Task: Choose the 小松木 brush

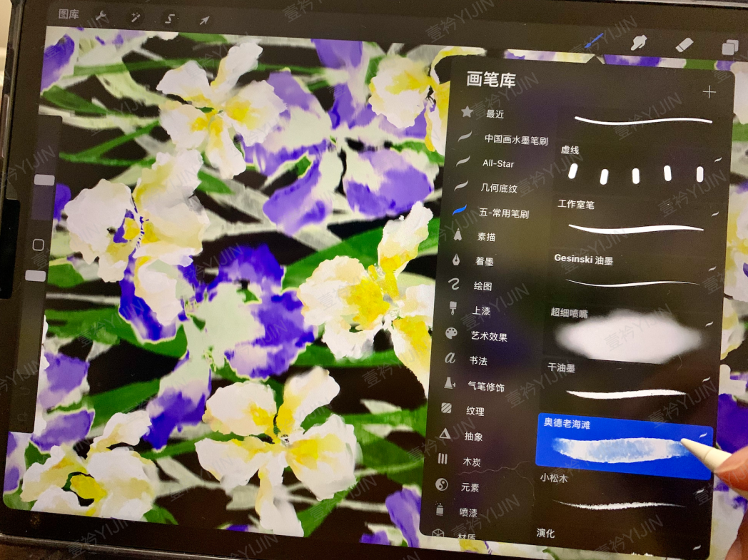Action: tap(620, 496)
